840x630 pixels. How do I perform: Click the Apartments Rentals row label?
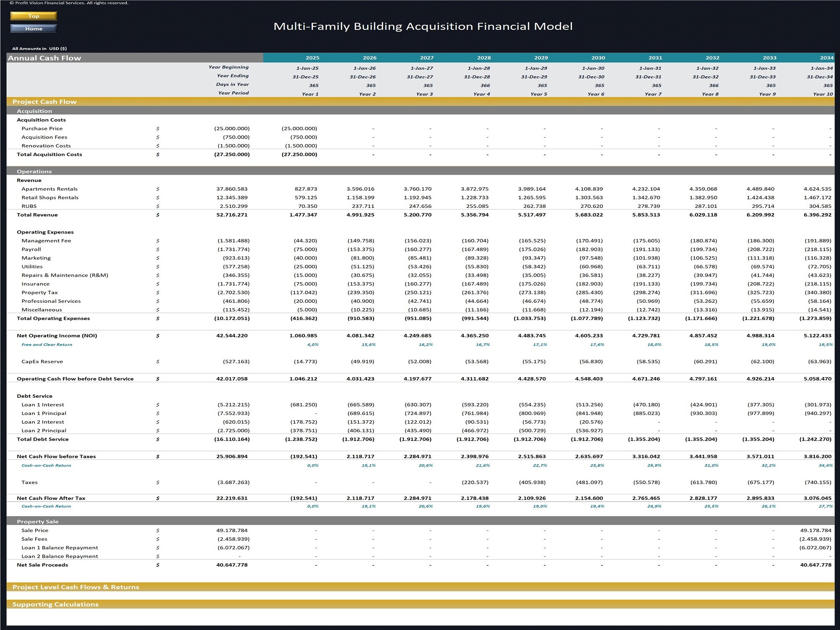(x=50, y=189)
